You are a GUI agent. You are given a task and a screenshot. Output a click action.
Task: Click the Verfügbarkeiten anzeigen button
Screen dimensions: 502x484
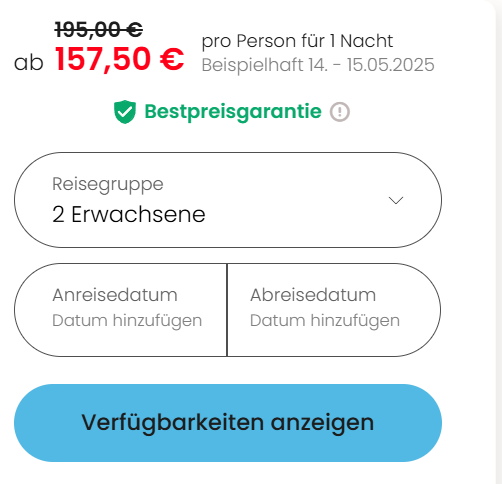click(x=228, y=423)
